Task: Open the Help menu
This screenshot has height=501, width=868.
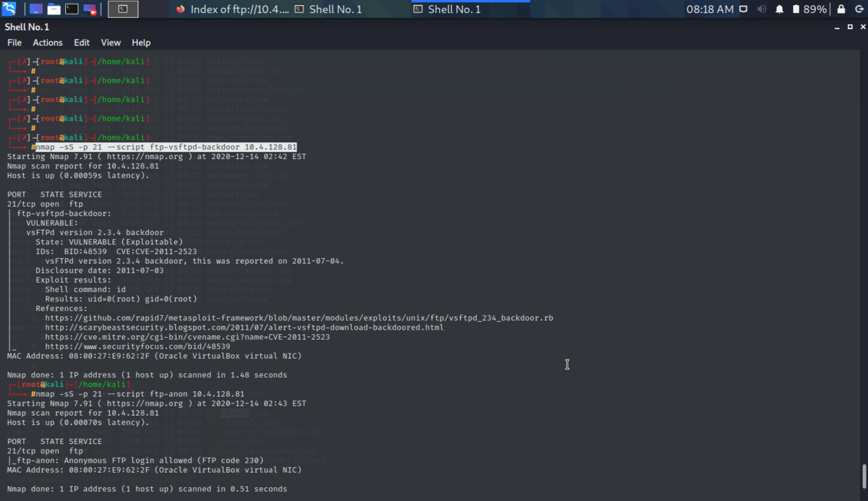Action: coord(141,43)
